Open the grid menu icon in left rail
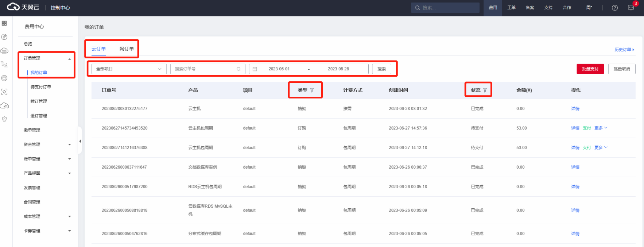 click(x=4, y=23)
